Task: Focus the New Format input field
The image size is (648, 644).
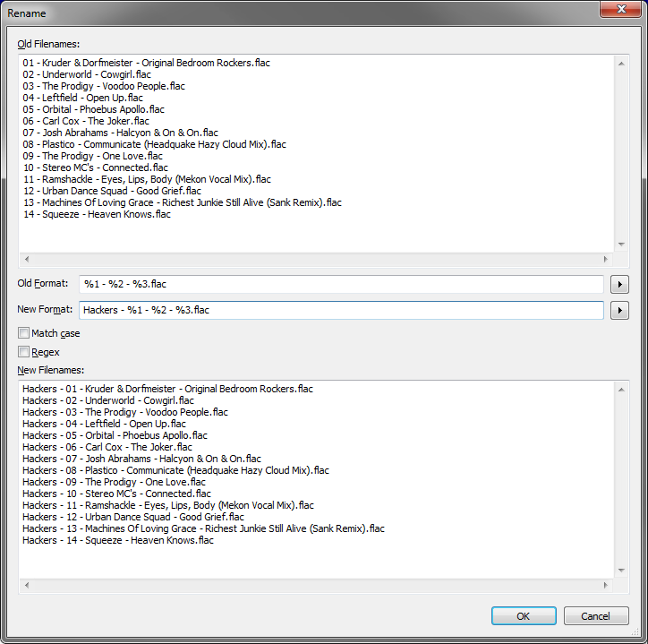Action: pos(341,310)
